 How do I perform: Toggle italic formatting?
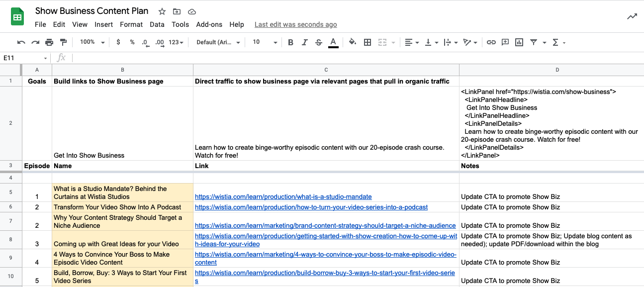point(305,42)
